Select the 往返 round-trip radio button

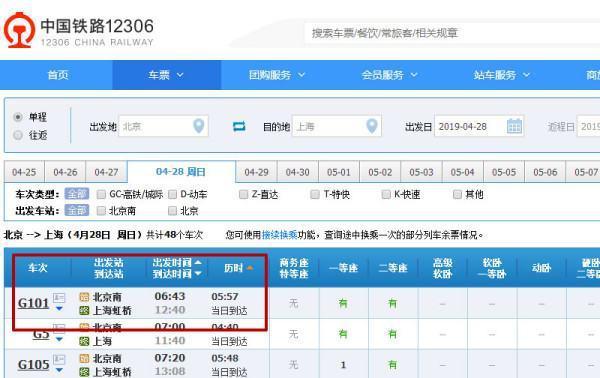coord(18,135)
